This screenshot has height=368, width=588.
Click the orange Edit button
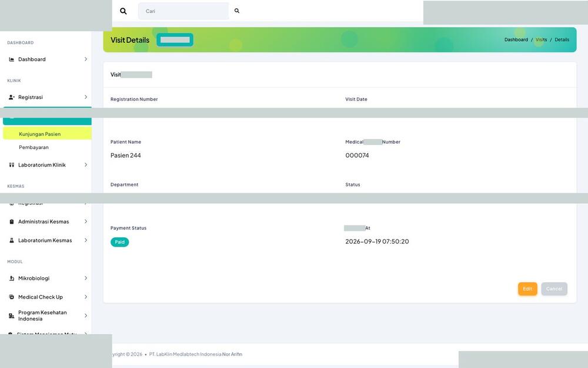coord(527,289)
